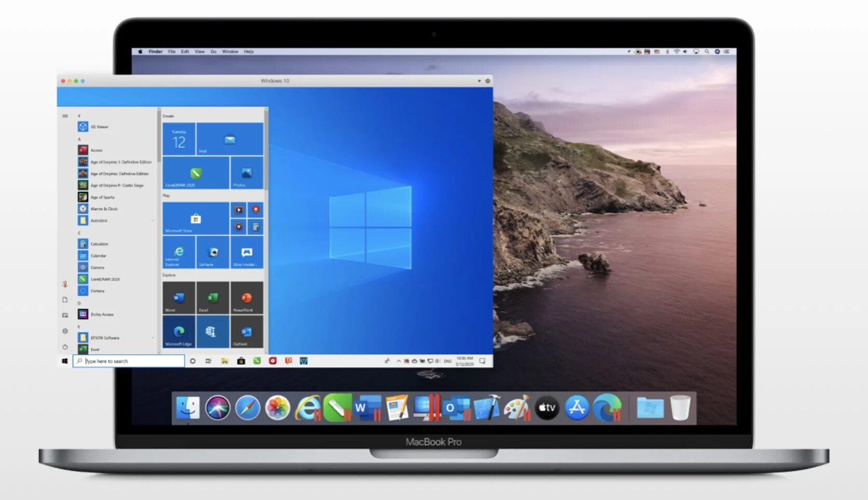Open the Edit menu in macOS
This screenshot has height=500, width=868.
point(185,51)
